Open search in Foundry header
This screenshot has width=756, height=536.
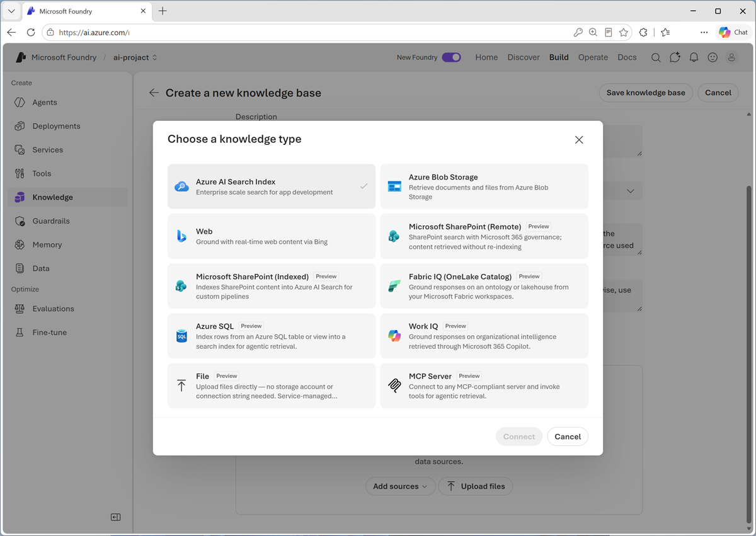tap(656, 57)
